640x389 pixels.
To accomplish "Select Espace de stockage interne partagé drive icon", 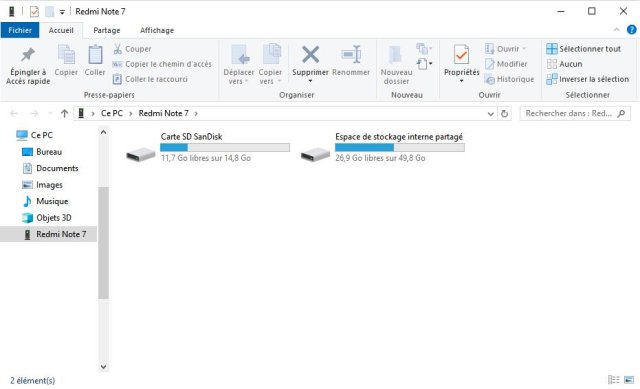I will pos(315,155).
